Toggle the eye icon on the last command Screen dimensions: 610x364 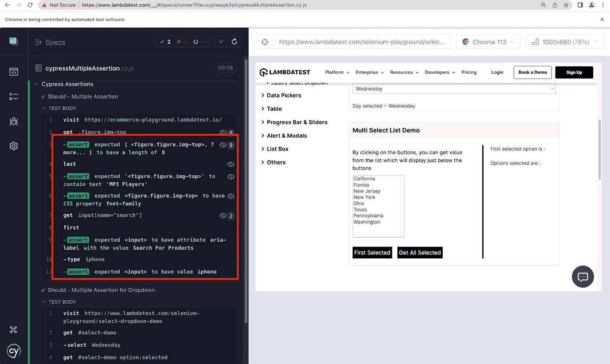point(231,164)
